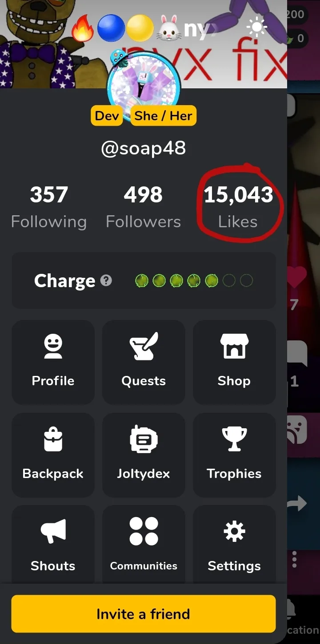The height and width of the screenshot is (644, 320).
Task: Open the Communities tile
Action: point(144,544)
